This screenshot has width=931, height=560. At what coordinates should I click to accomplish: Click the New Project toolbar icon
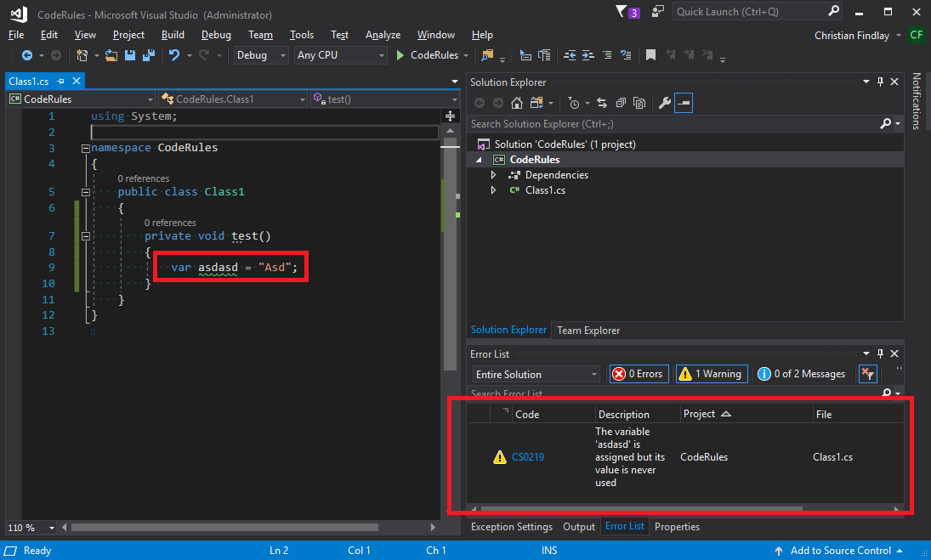pos(82,55)
